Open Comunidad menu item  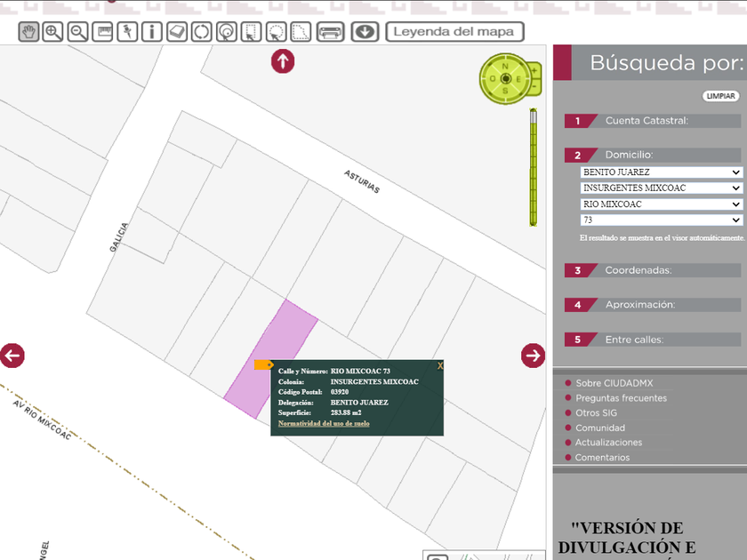click(600, 428)
